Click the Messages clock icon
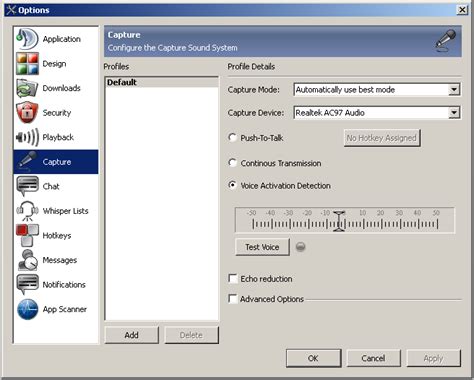474x380 pixels. 27,260
